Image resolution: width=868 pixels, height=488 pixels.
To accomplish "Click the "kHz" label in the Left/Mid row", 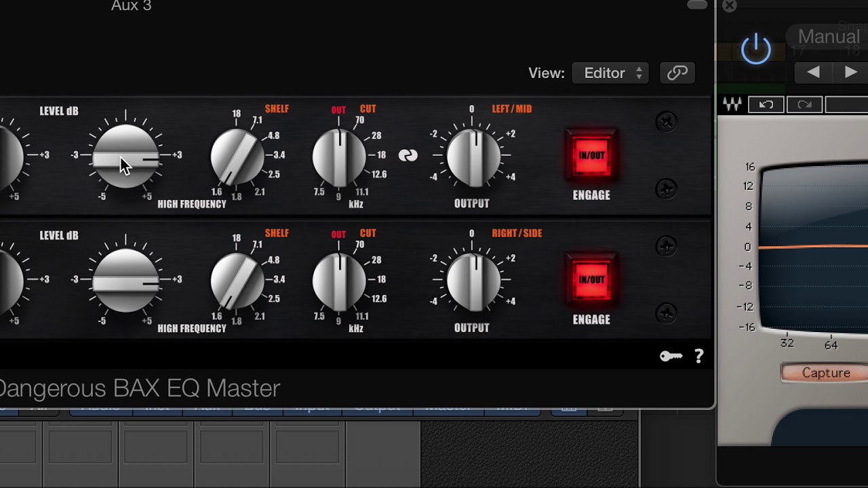I will click(x=356, y=204).
